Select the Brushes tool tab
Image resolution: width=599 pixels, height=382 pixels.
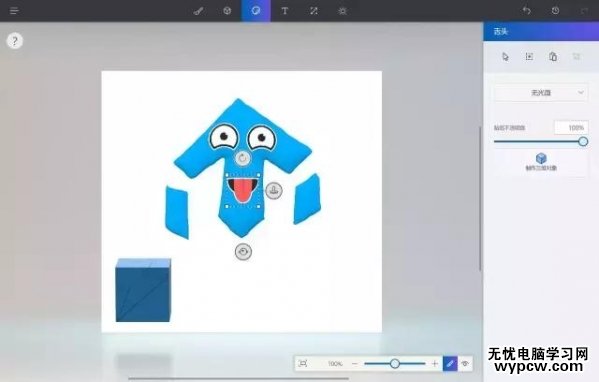click(x=198, y=11)
